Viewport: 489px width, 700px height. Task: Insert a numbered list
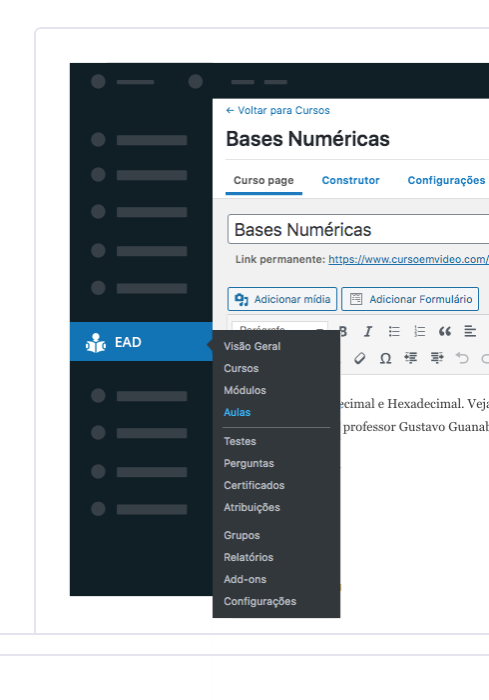point(419,331)
